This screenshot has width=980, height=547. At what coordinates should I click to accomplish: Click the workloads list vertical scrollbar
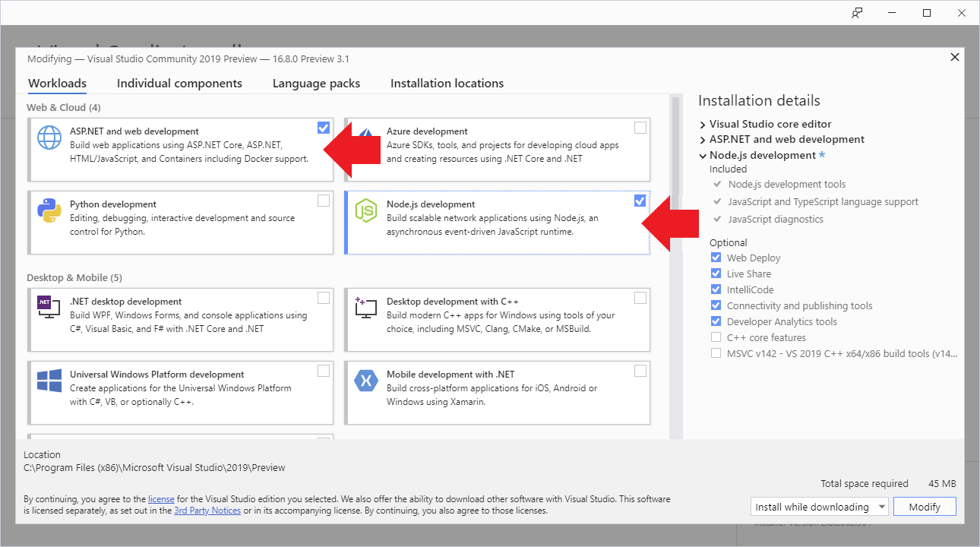pos(675,266)
